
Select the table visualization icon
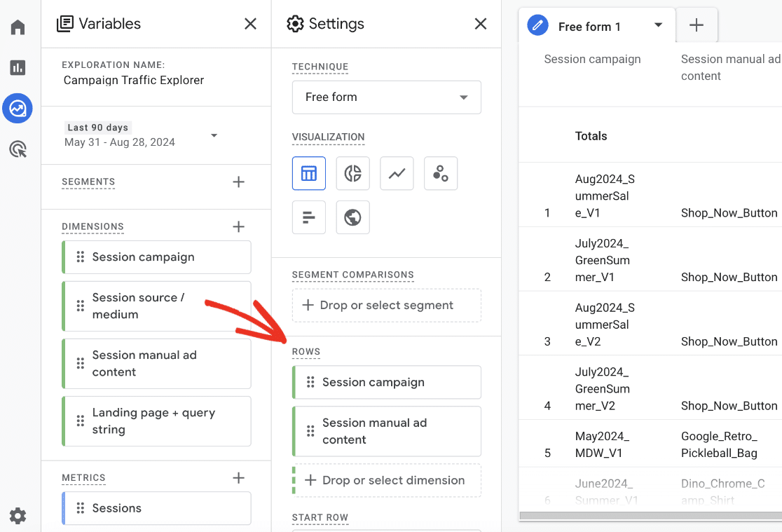pyautogui.click(x=309, y=173)
